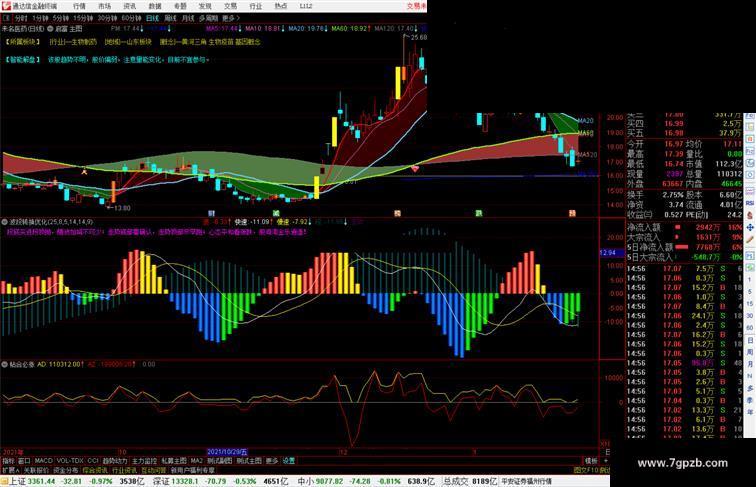The height and width of the screenshot is (487, 756).
Task: Select 年 period in right sidebar
Action: click(750, 412)
